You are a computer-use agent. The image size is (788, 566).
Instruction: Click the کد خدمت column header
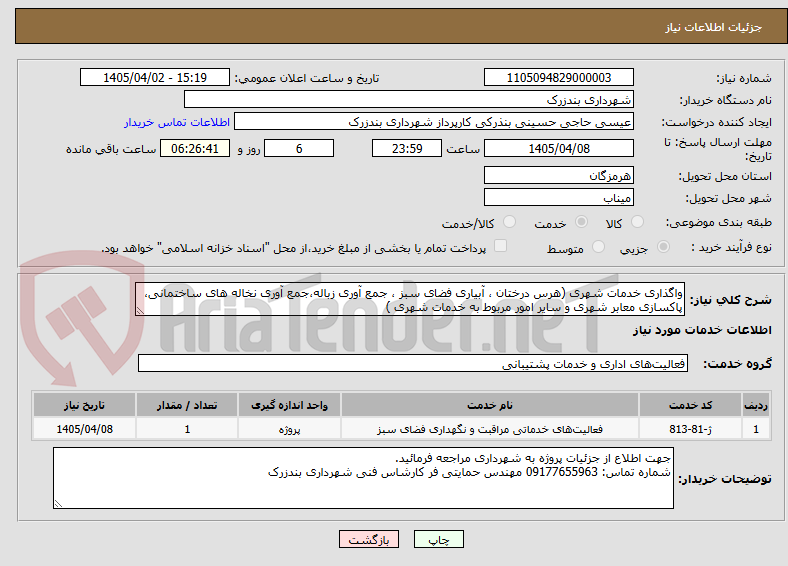(691, 405)
